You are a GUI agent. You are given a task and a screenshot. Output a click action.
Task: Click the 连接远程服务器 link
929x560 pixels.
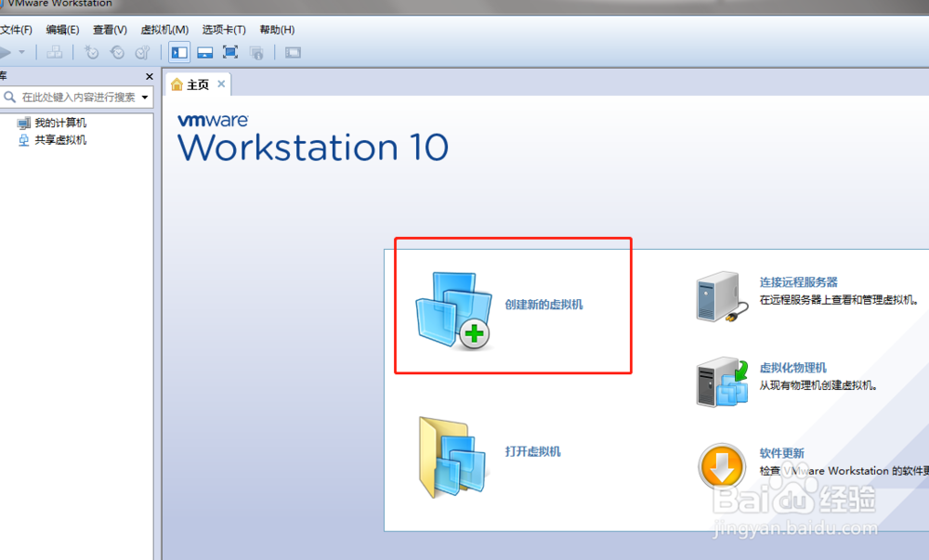(799, 282)
